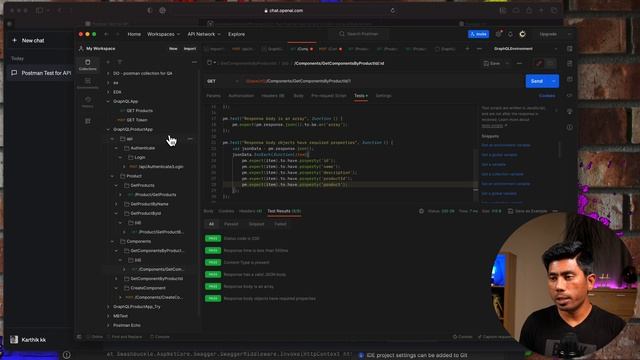
Task: Switch to the request Body tab
Action: pos(298,96)
